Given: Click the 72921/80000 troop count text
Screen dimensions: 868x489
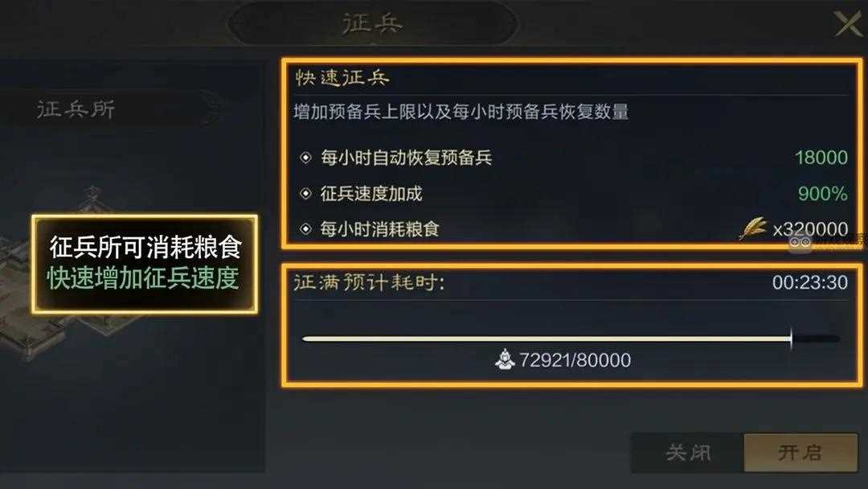Looking at the screenshot, I should coord(575,360).
